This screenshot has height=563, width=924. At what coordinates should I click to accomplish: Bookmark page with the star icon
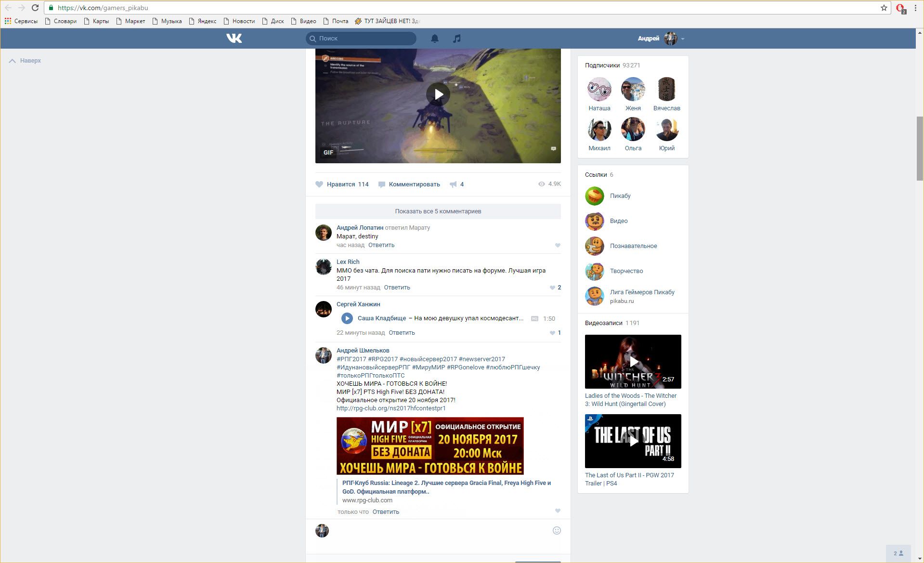pyautogui.click(x=884, y=8)
